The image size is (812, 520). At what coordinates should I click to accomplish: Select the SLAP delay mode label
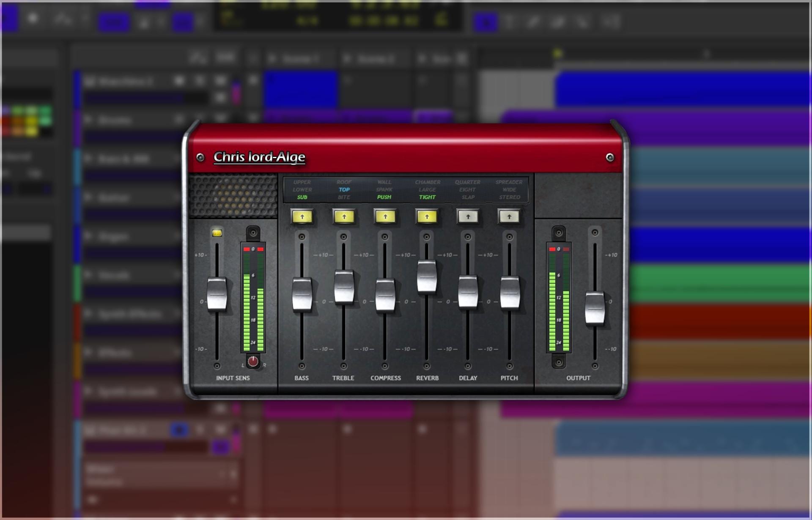468,197
